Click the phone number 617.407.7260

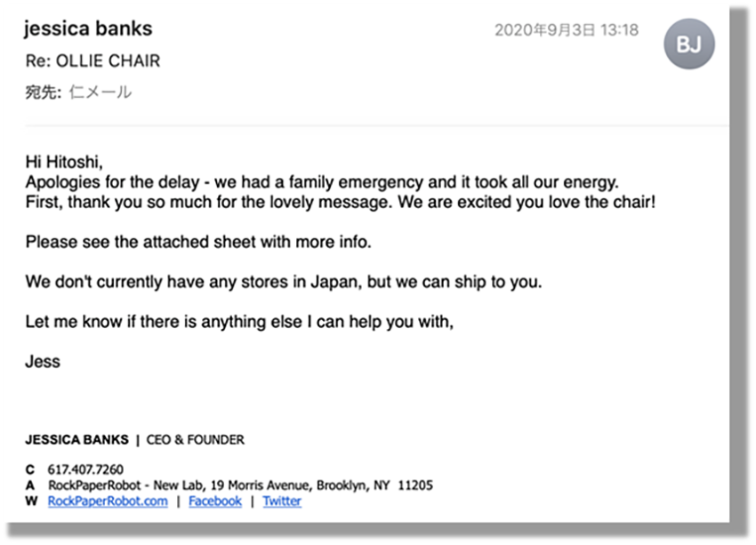(85, 469)
